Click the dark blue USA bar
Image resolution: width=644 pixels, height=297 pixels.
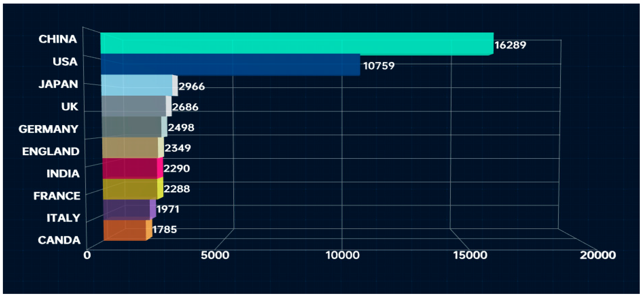tap(230, 65)
